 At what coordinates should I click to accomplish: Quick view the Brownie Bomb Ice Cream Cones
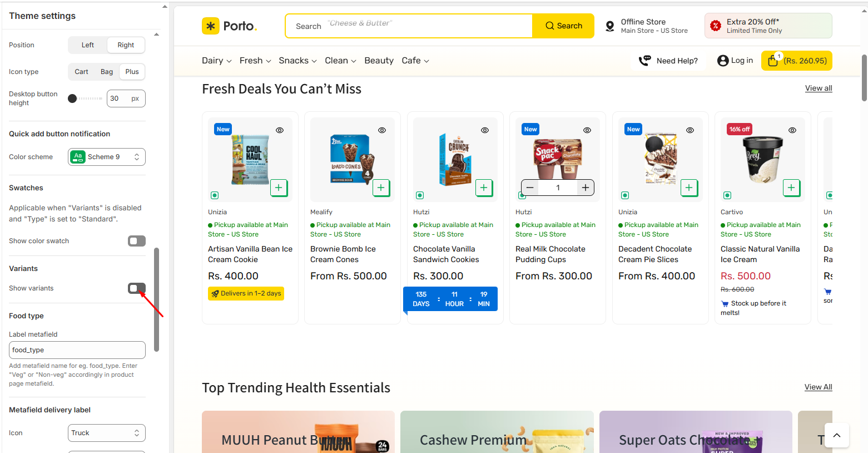click(382, 130)
